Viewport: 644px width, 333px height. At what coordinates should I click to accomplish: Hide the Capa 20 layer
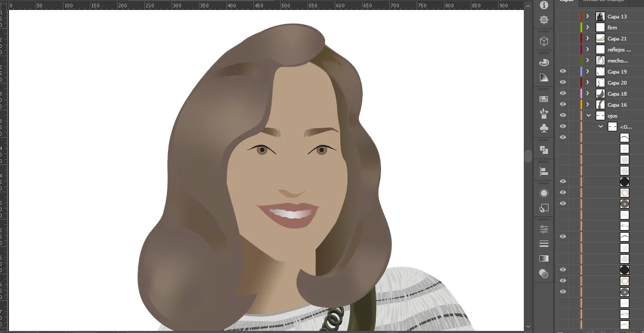[x=563, y=82]
